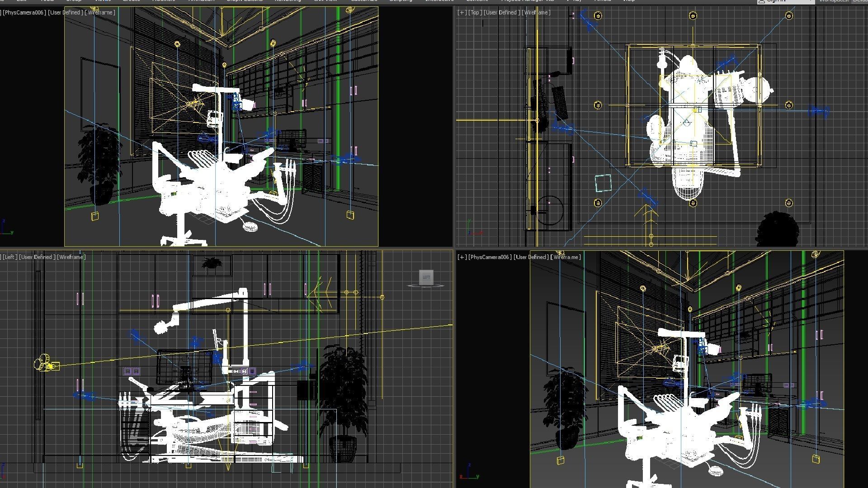Click the [+] general menu in Top viewport
Screen dimensions: 868x488
[462, 13]
